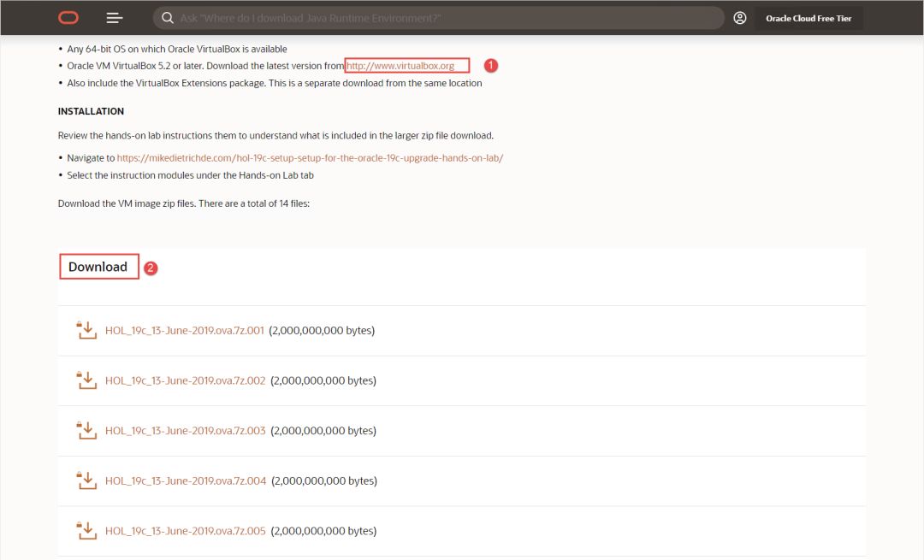Image resolution: width=924 pixels, height=560 pixels.
Task: Download HOL_19c_13-June-2019.ova.7z.001
Action: 185,330
